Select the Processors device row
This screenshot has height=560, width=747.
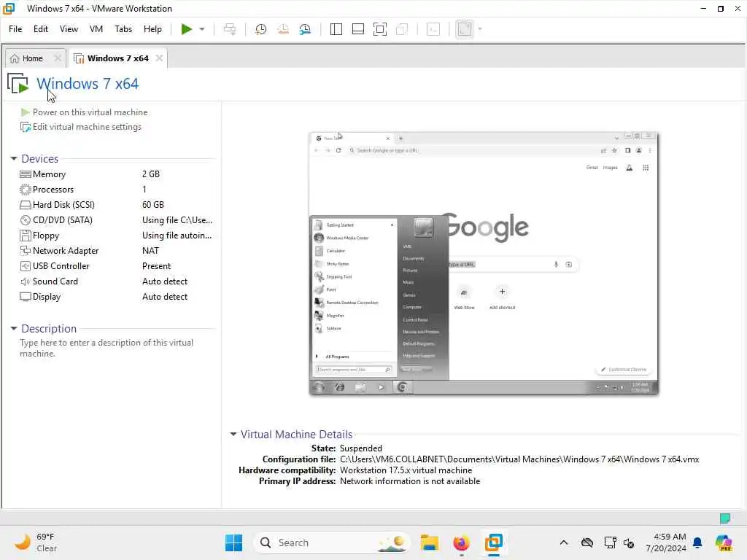pos(117,190)
